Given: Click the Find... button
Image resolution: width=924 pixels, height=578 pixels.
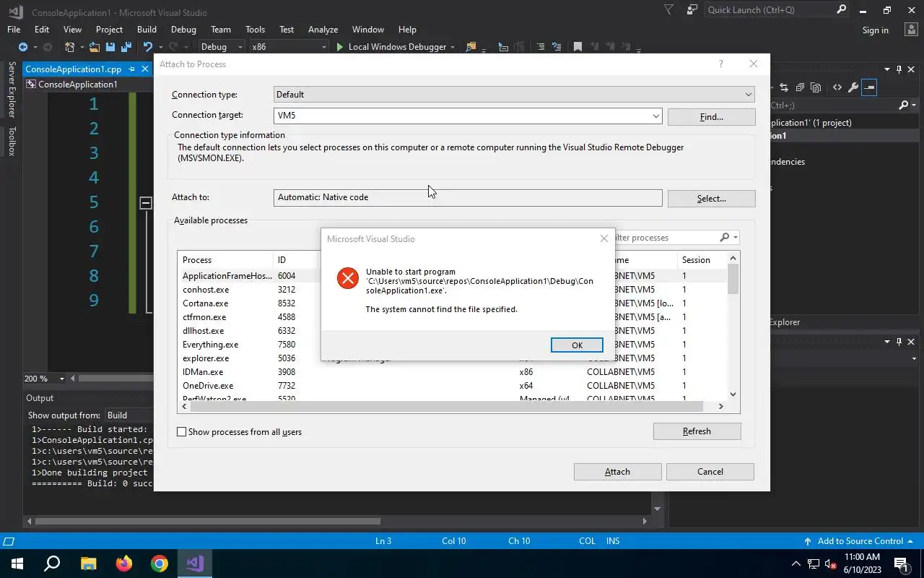Looking at the screenshot, I should (711, 117).
